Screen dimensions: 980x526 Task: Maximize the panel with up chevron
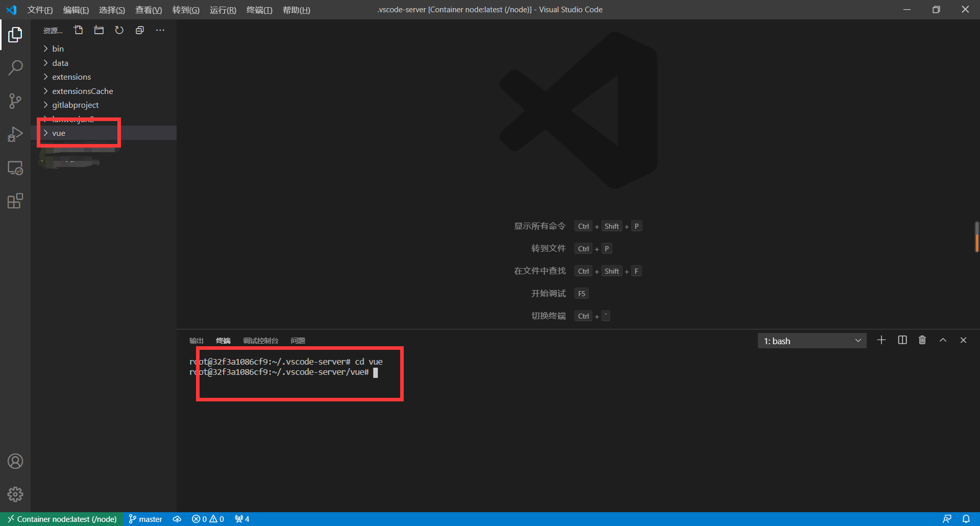click(943, 340)
